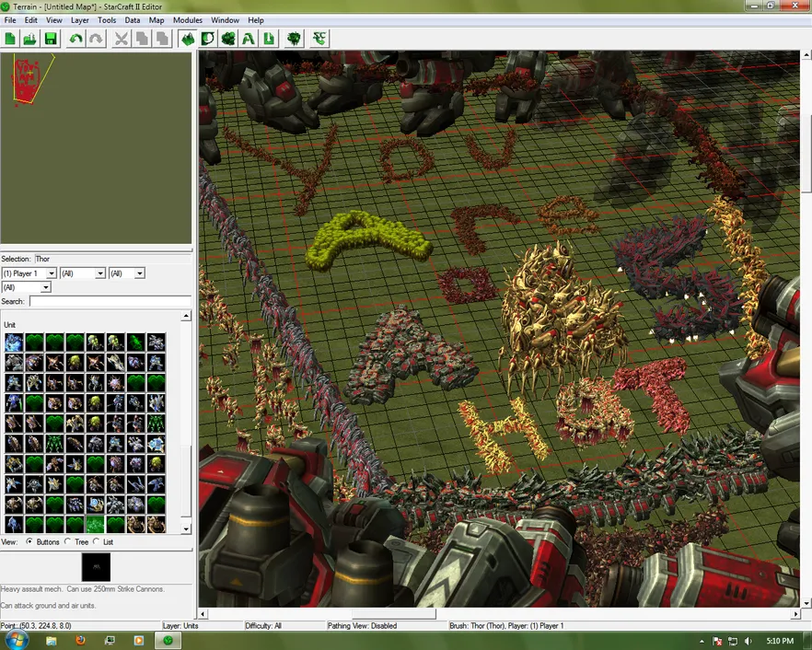Viewport: 812px width, 650px height.
Task: Open the Edit menu
Action: [31, 20]
